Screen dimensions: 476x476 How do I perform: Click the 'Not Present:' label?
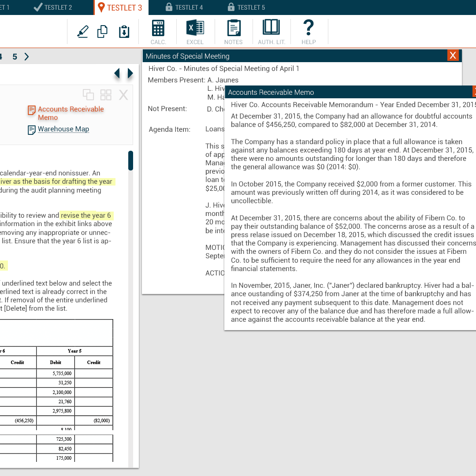point(167,109)
